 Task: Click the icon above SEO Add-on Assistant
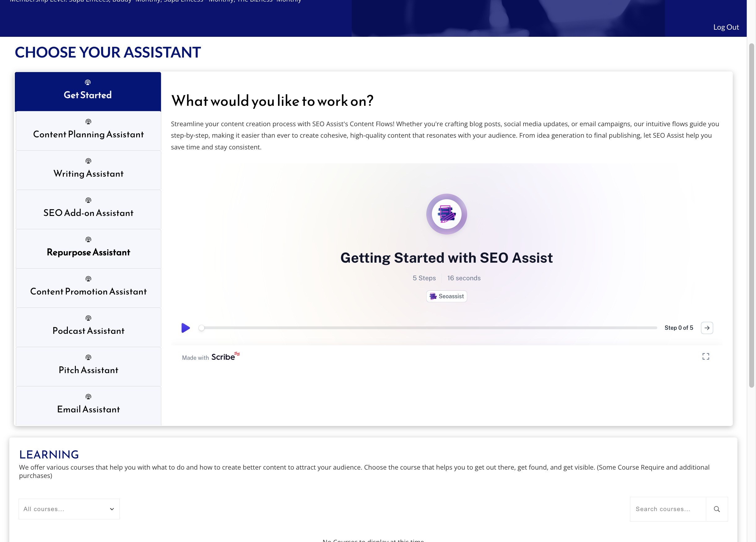(x=88, y=200)
